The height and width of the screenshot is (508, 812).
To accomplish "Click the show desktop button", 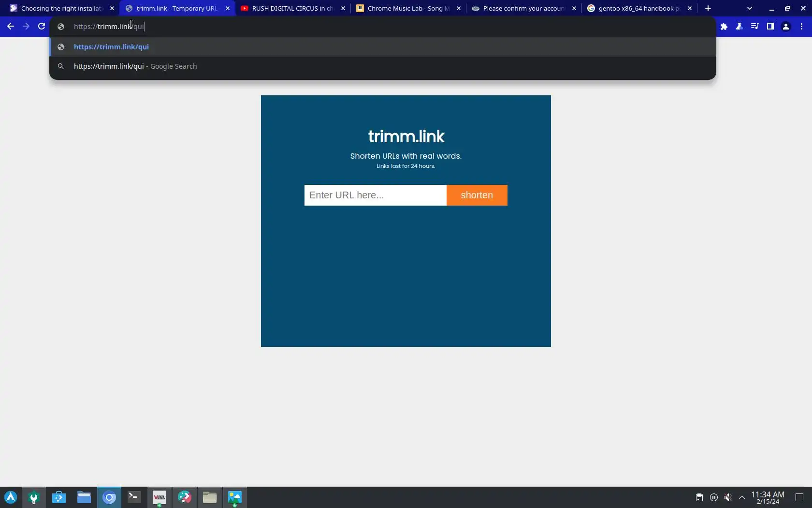I will point(799,497).
